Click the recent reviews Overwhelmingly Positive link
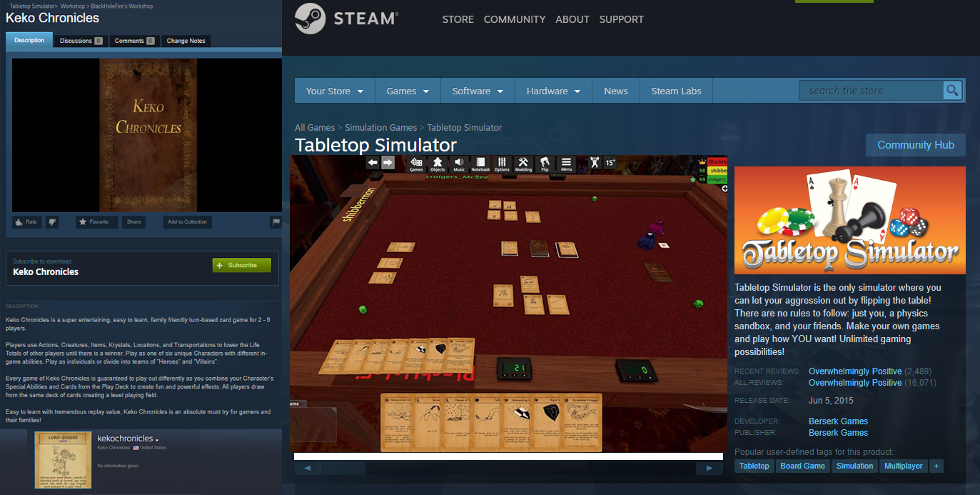This screenshot has height=495, width=980. (x=855, y=371)
